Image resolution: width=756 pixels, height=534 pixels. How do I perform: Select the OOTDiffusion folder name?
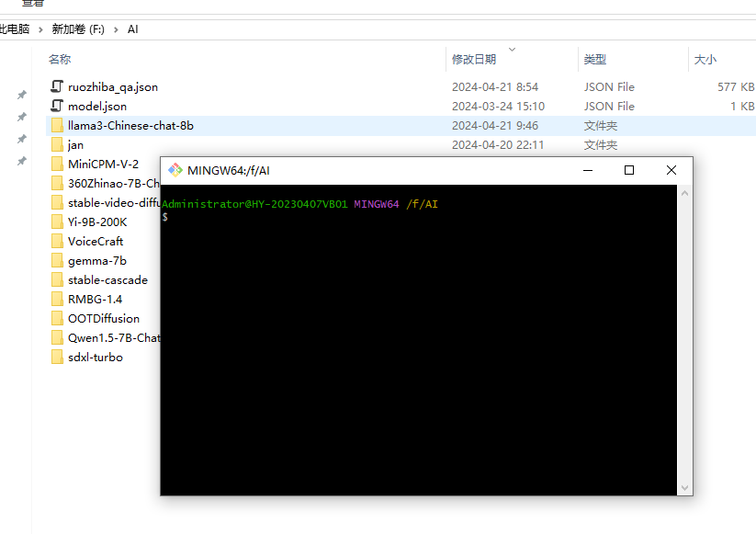tap(104, 319)
